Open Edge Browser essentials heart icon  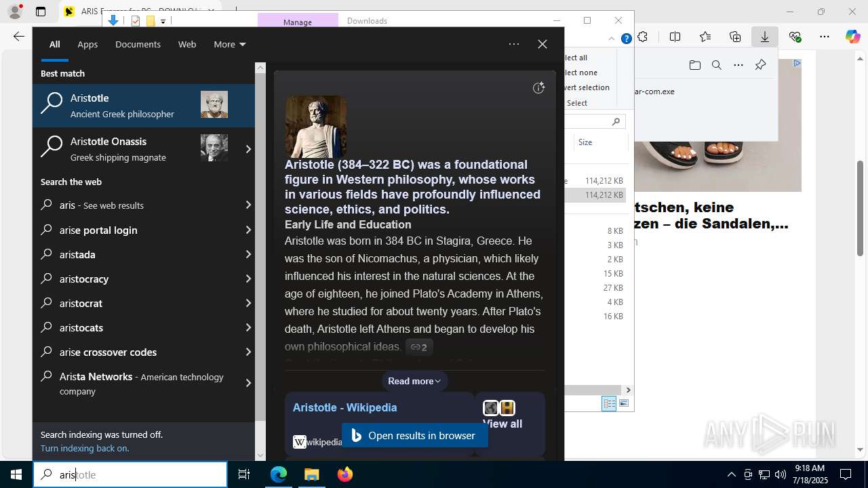tap(795, 37)
